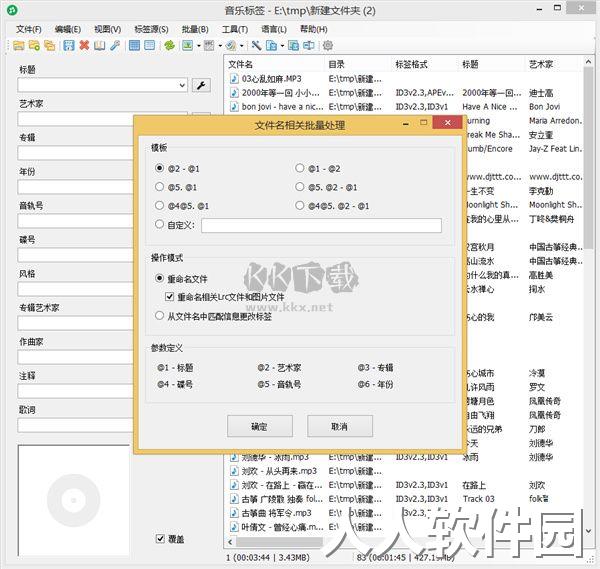
Task: Open the 标签源(S) menu
Action: pyautogui.click(x=151, y=29)
